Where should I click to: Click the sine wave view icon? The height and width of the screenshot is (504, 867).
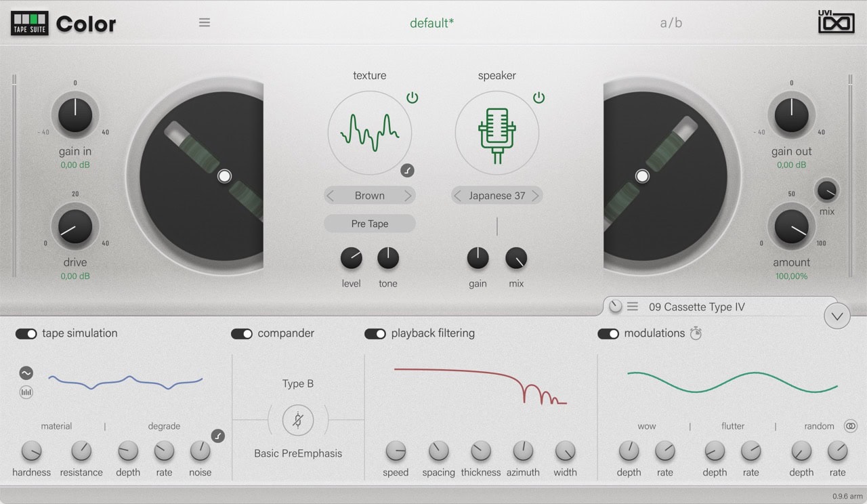pos(26,373)
